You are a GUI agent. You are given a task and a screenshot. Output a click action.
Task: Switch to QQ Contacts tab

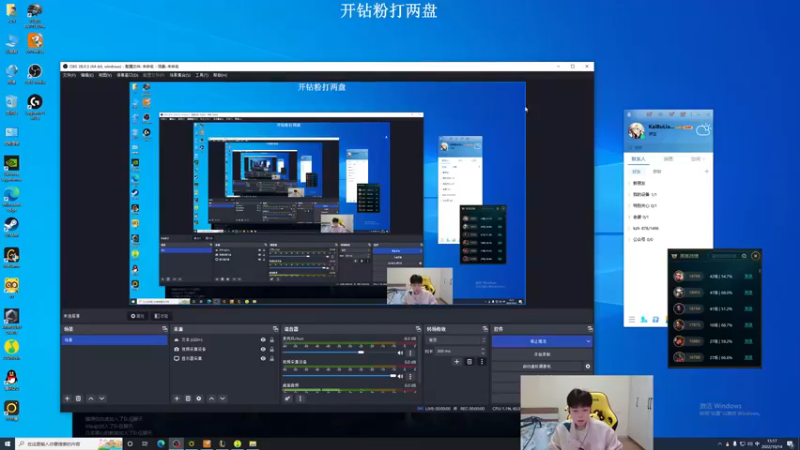coord(638,159)
